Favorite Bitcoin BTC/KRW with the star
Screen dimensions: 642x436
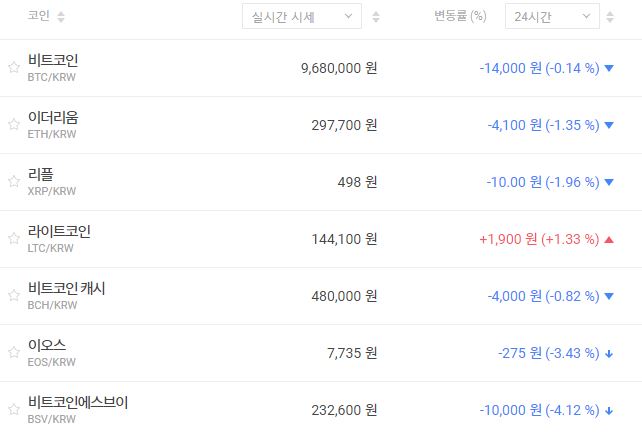(14, 68)
